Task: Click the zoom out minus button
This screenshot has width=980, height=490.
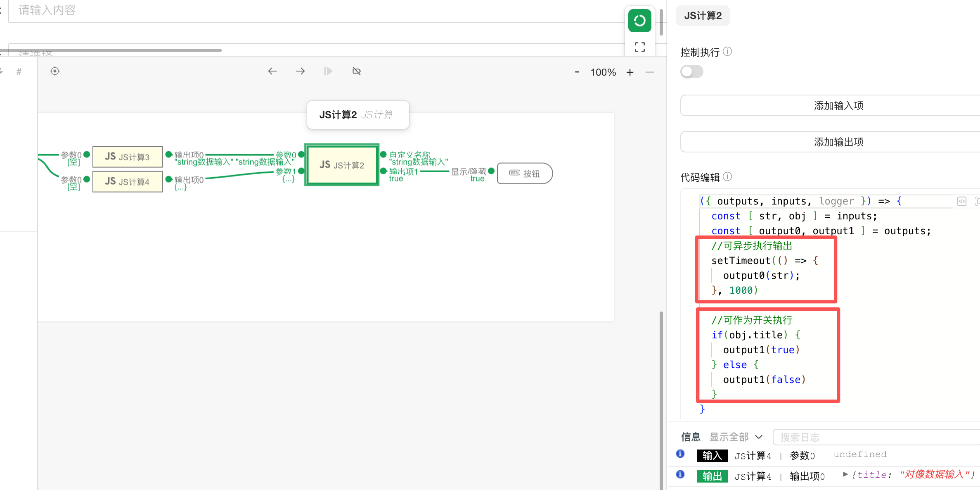Action: pyautogui.click(x=577, y=72)
